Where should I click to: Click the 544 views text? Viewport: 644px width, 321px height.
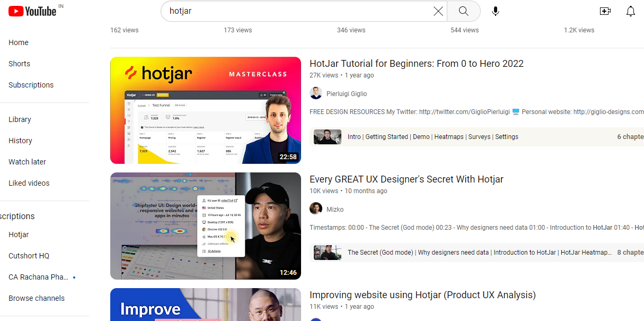pos(465,30)
